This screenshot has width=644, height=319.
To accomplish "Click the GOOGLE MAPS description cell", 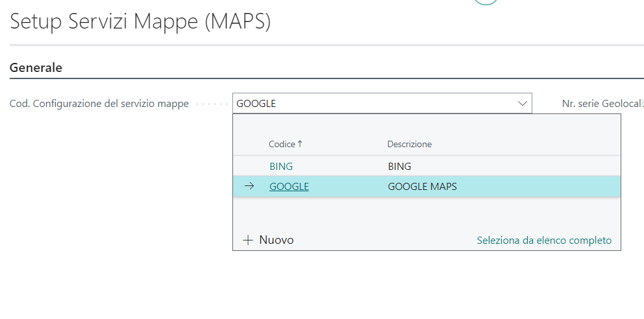I will point(422,187).
